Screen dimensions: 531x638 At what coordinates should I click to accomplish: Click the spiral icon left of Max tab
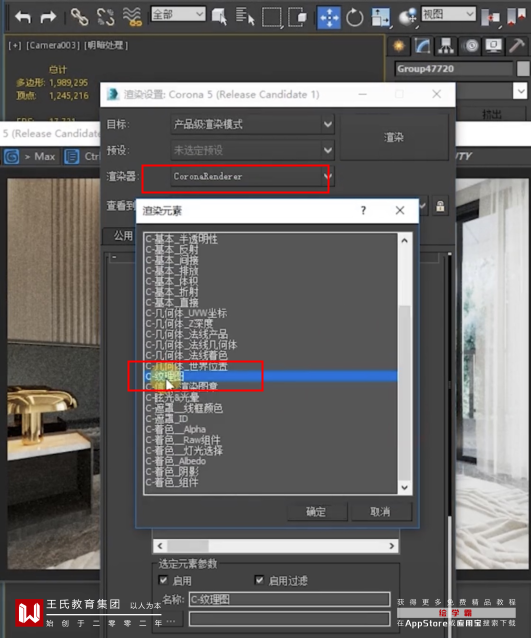tap(11, 156)
